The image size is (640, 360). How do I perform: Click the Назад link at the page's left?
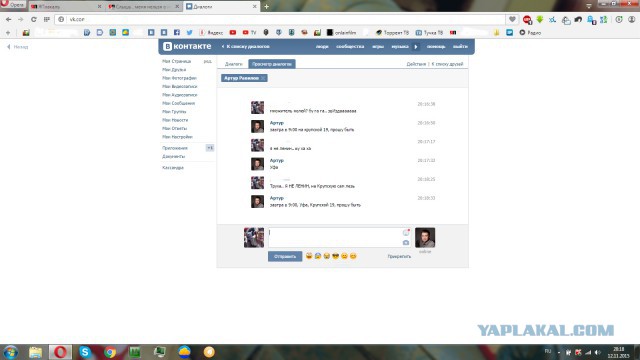click(x=18, y=47)
